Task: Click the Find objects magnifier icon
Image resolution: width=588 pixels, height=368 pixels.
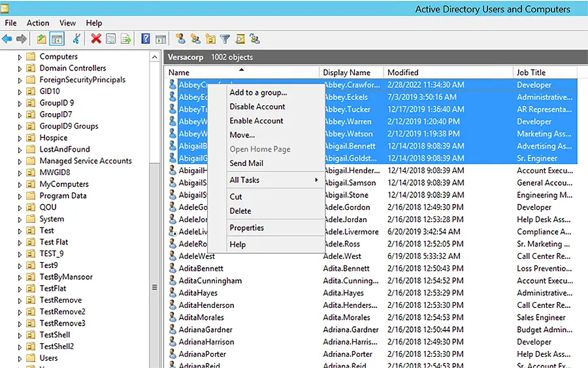Action: [x=240, y=39]
